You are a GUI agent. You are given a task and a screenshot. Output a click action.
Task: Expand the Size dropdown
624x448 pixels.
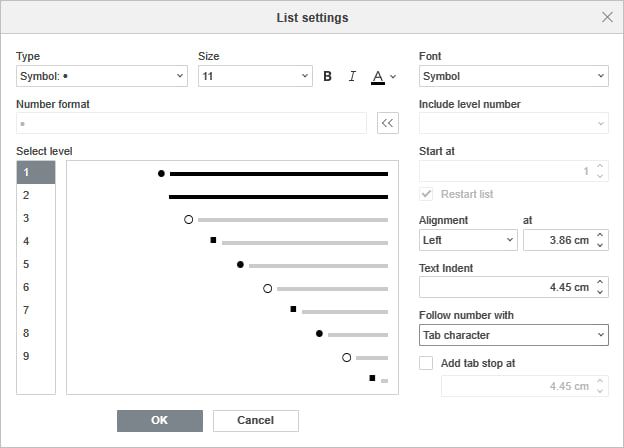pyautogui.click(x=256, y=76)
